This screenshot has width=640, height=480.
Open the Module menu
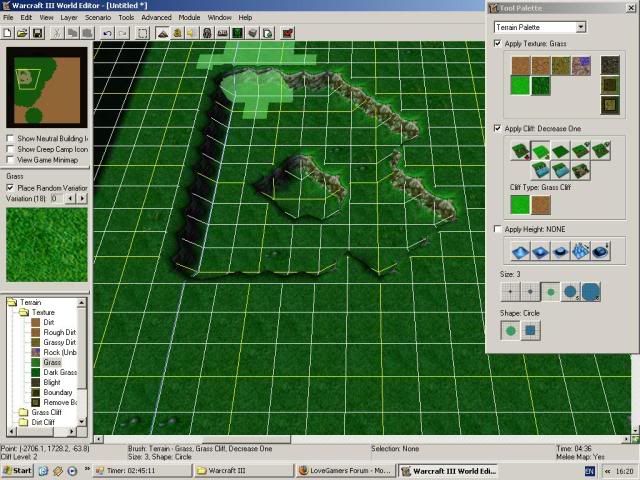click(189, 18)
